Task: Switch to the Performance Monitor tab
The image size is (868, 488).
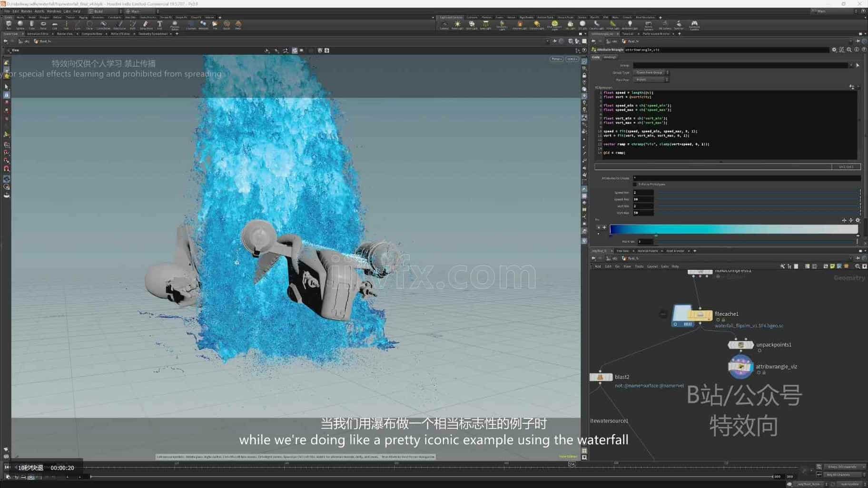Action: click(x=656, y=34)
